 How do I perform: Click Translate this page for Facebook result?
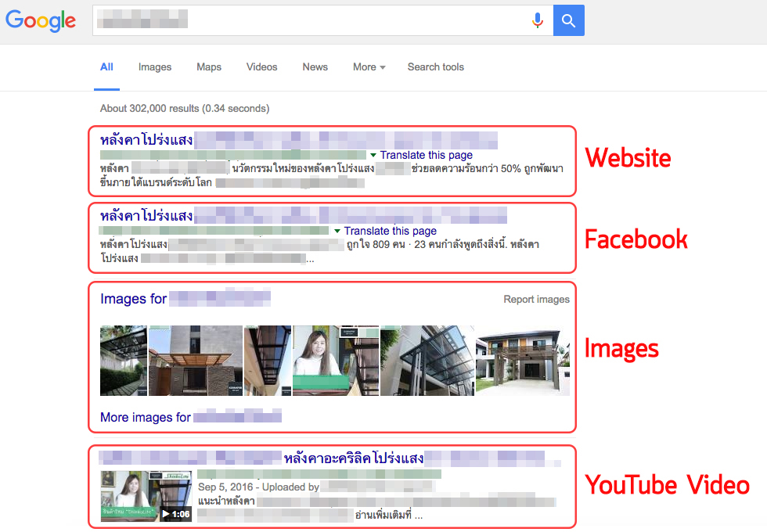390,231
